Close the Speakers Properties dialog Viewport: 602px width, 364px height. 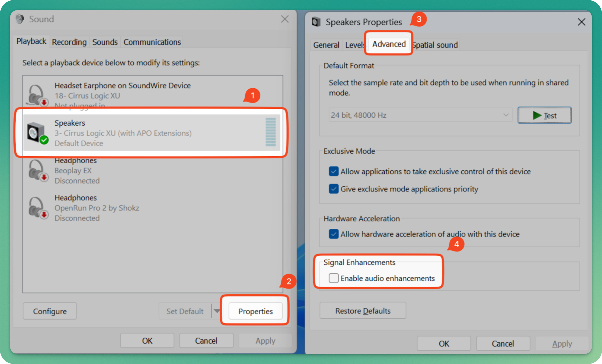[x=581, y=22]
